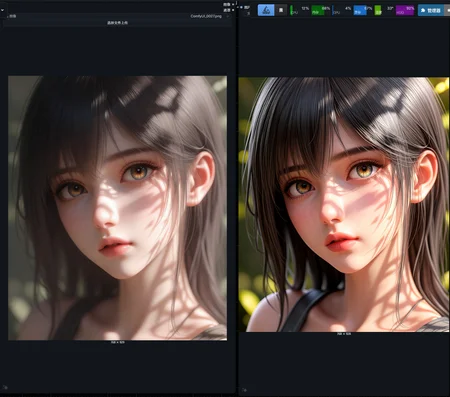Click the GPU 4% usage meter

(x=342, y=10)
